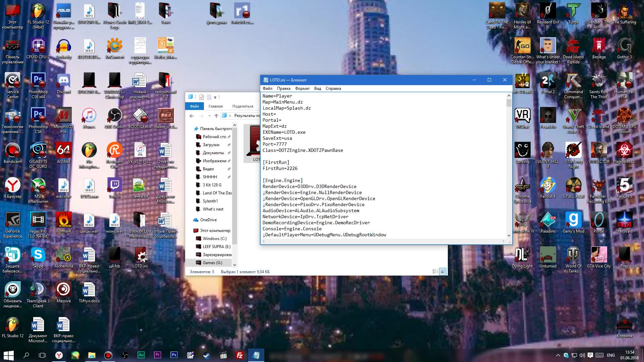Open the Формат menu in Notepad
This screenshot has width=644, height=362.
point(302,88)
